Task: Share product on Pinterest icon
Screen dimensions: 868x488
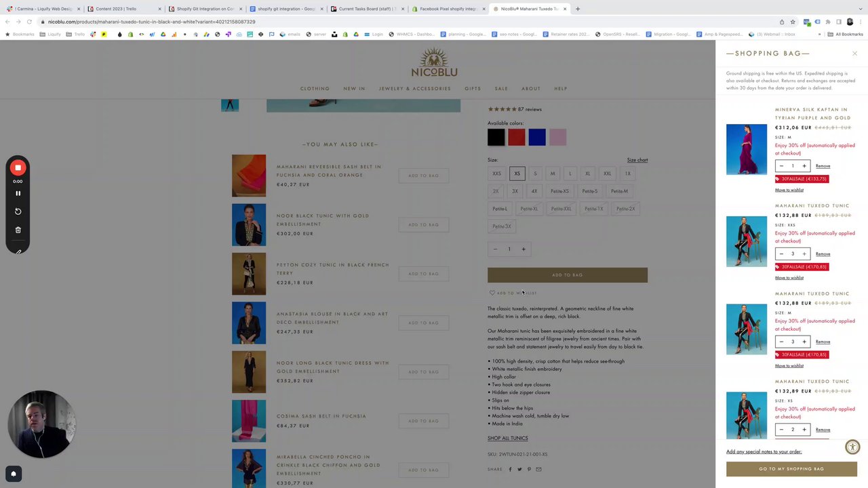Action: click(529, 469)
